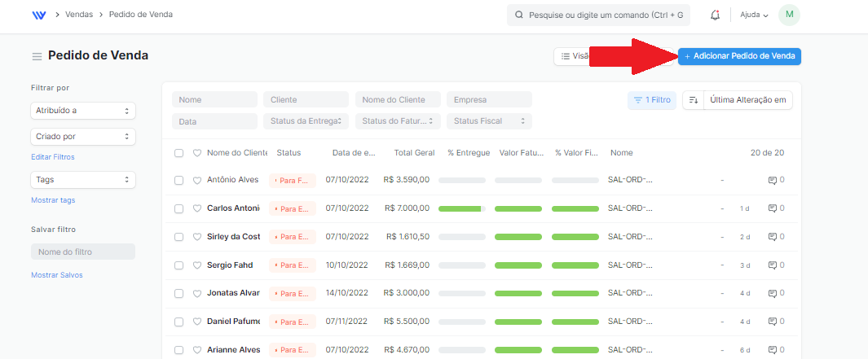The height and width of the screenshot is (359, 868).
Task: Toggle sort direction icon
Action: pyautogui.click(x=693, y=100)
